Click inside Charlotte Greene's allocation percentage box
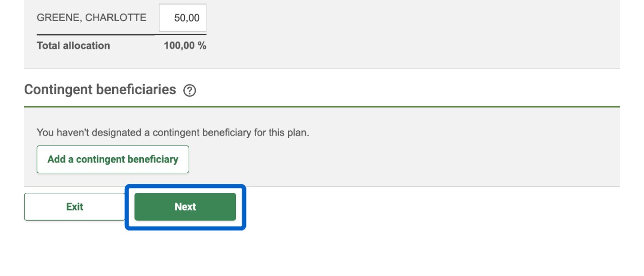 (x=183, y=18)
